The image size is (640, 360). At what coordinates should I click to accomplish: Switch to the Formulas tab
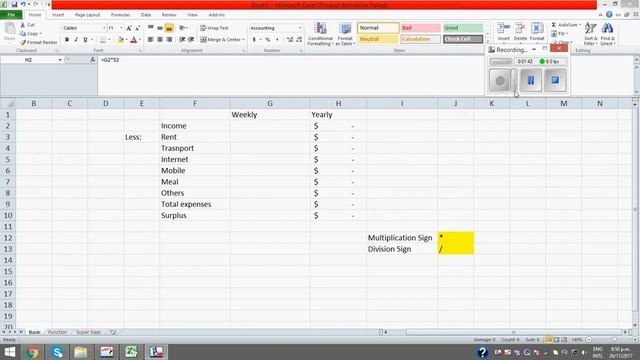point(120,15)
